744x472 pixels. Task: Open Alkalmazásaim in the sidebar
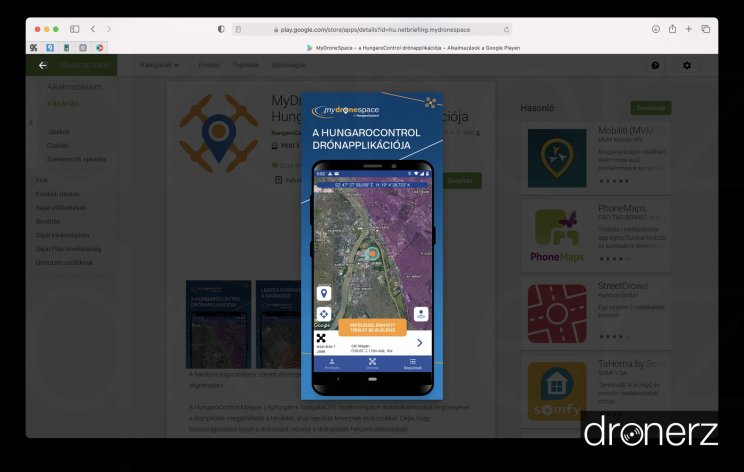point(74,87)
